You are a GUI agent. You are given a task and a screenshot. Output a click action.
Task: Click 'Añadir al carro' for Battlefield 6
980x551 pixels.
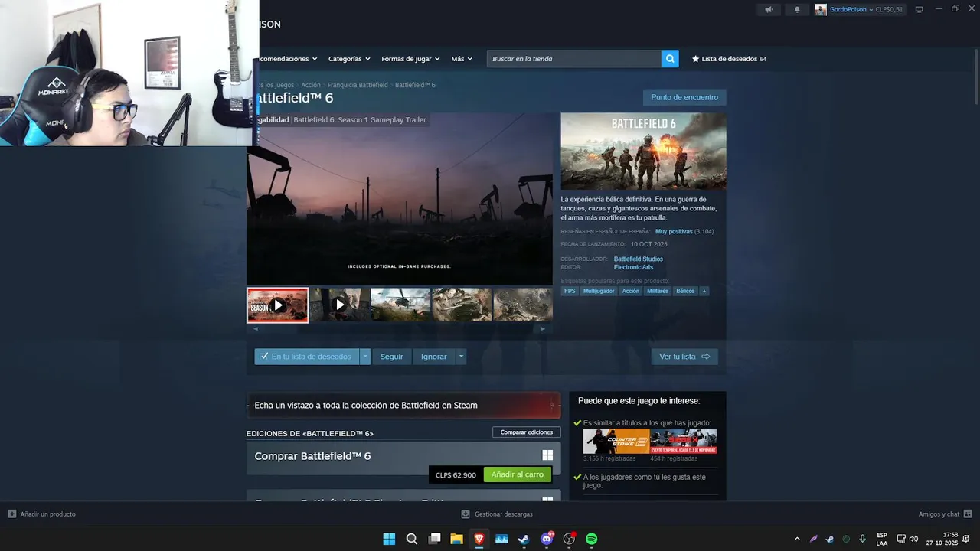(518, 474)
